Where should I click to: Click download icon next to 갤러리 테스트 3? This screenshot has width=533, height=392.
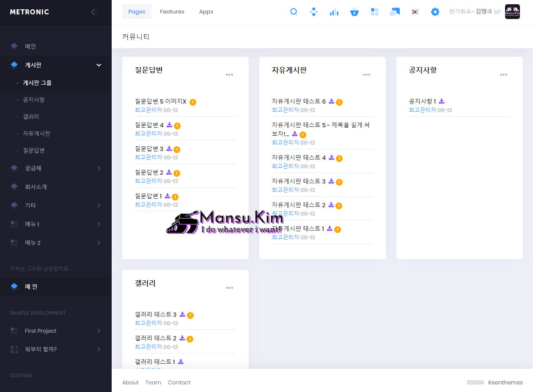[182, 314]
